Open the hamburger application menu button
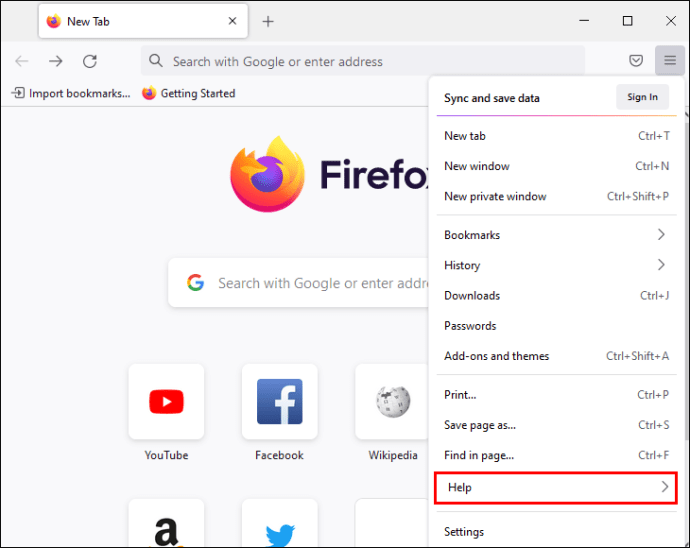 670,60
